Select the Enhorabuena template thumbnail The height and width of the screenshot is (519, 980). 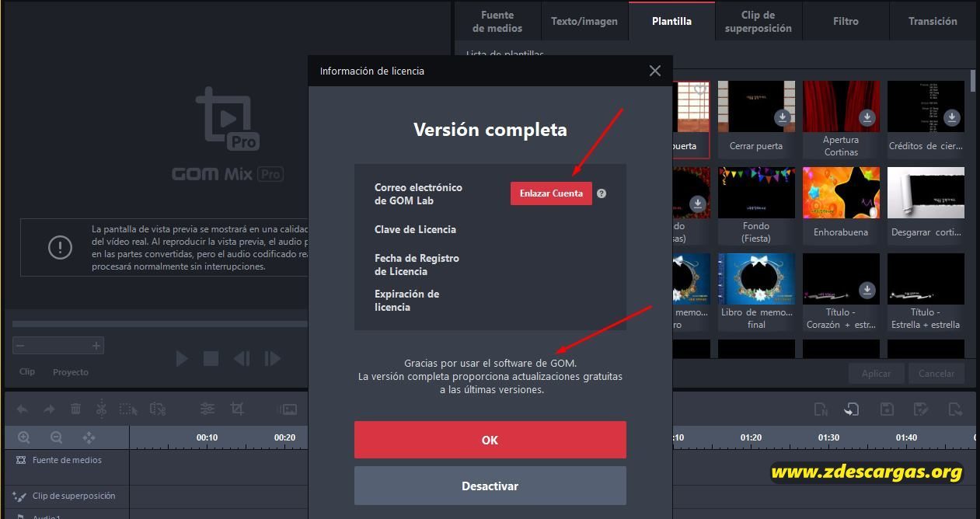pyautogui.click(x=841, y=193)
